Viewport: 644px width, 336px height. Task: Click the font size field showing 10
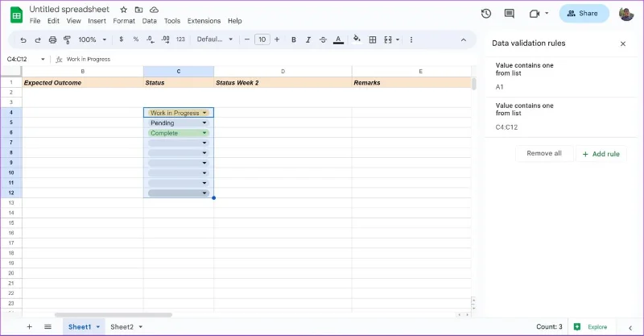tap(262, 39)
